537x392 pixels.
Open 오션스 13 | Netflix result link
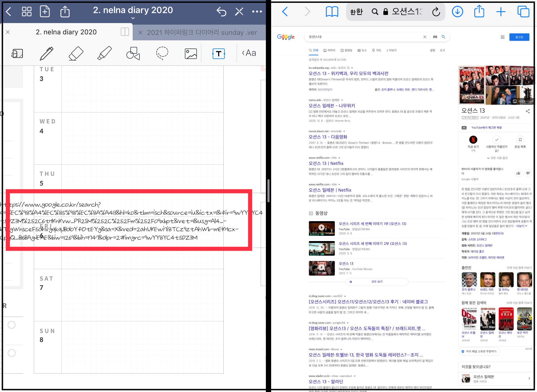pos(326,163)
